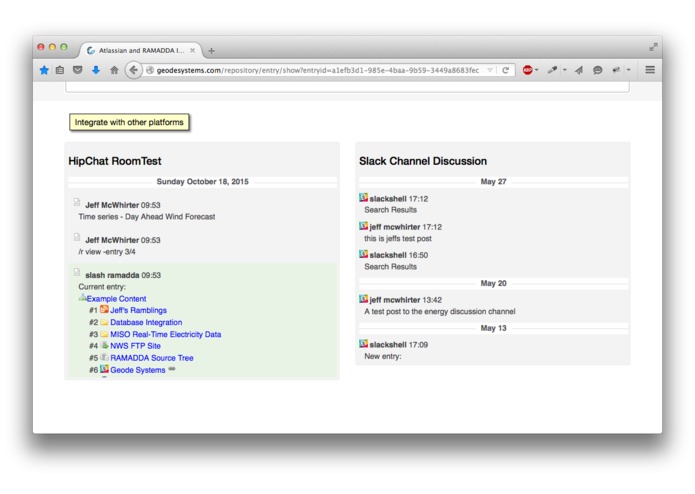Image resolution: width=695 pixels, height=494 pixels.
Task: Click jeff mcwhirter avatar at 13:42
Action: point(363,299)
